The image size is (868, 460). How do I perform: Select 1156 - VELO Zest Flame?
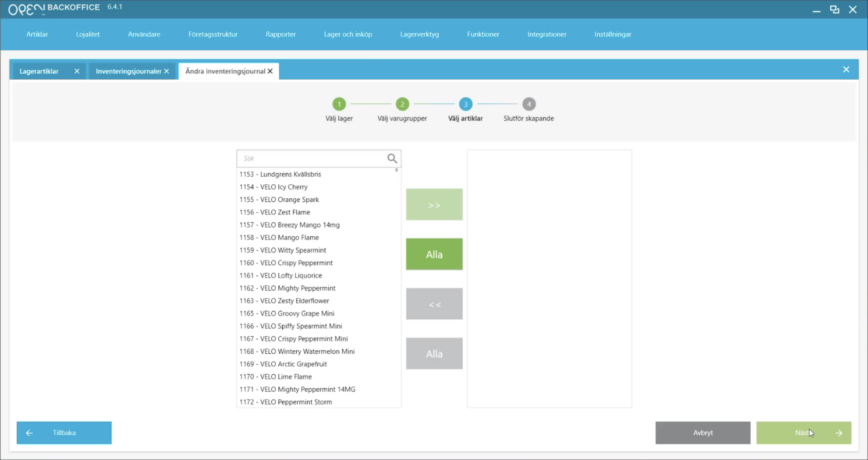click(318, 212)
